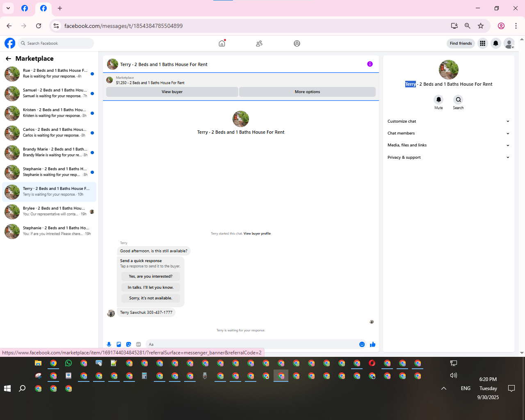Screen dimensions: 525x420
Task: Click the View buyer button
Action: point(172,92)
